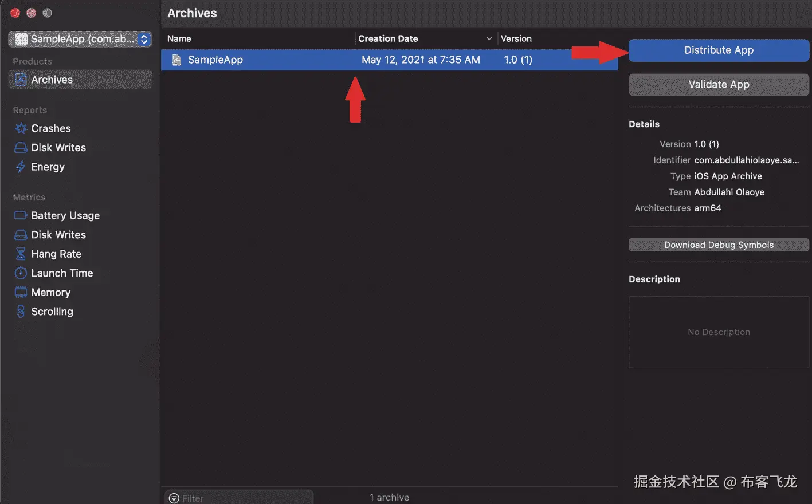This screenshot has height=504, width=812.
Task: Click the SampleApp archive file icon
Action: click(x=177, y=60)
